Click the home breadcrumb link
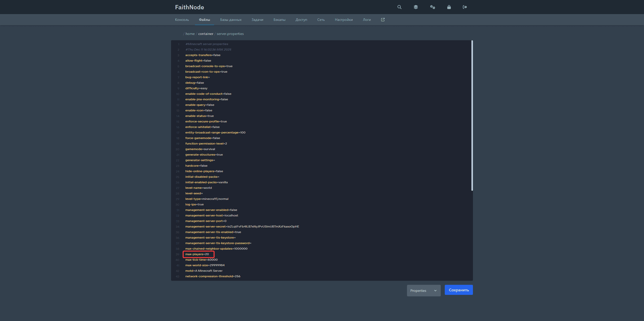This screenshot has height=321, width=644. pyautogui.click(x=190, y=34)
